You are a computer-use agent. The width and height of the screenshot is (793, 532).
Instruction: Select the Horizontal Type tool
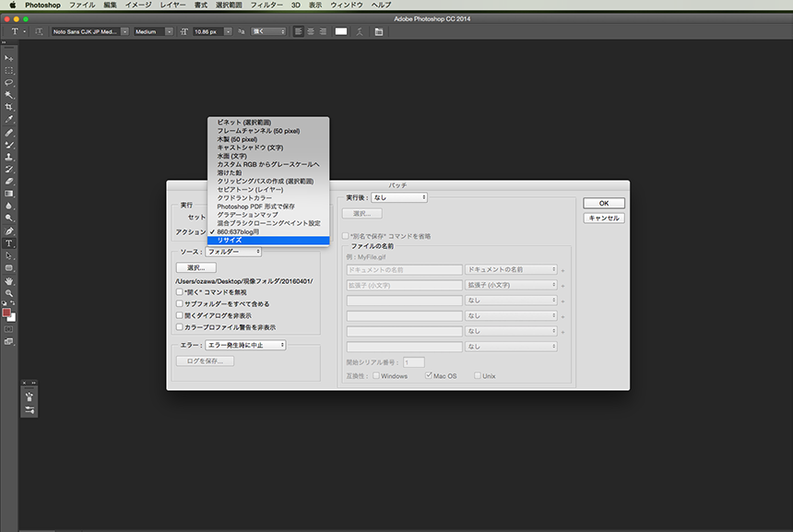tap(9, 243)
